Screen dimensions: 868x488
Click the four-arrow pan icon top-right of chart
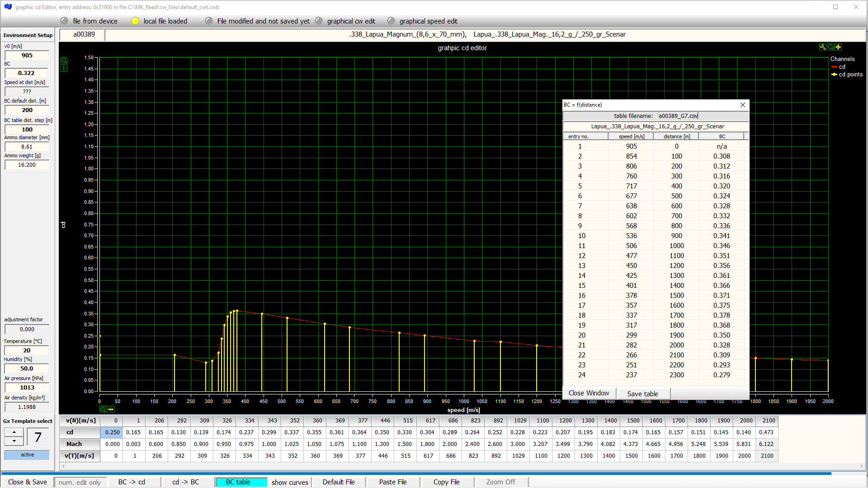pos(838,47)
